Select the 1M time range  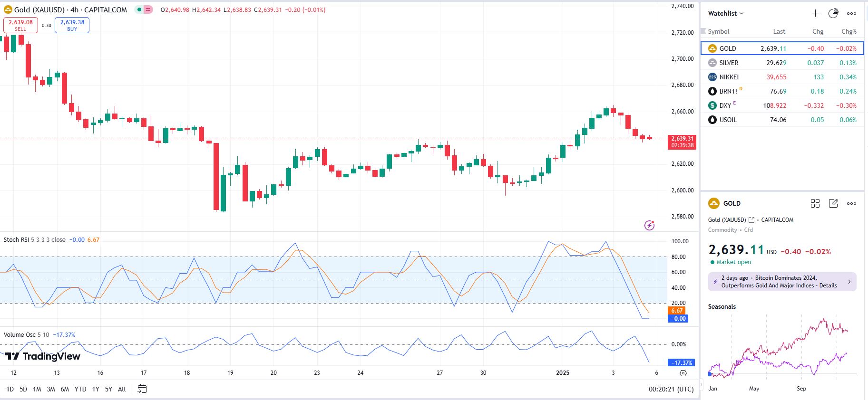[37, 389]
